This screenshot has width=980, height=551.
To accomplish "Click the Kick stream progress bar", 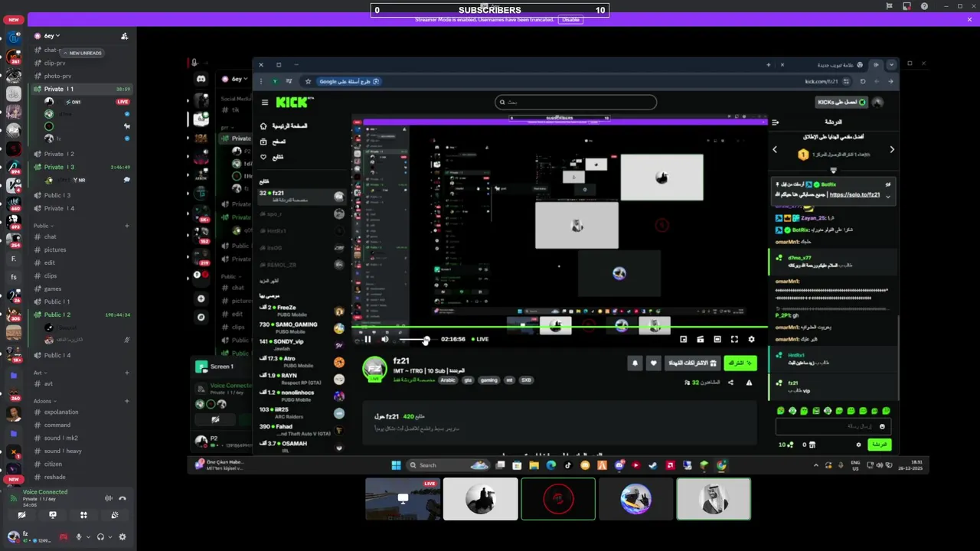I will click(559, 328).
